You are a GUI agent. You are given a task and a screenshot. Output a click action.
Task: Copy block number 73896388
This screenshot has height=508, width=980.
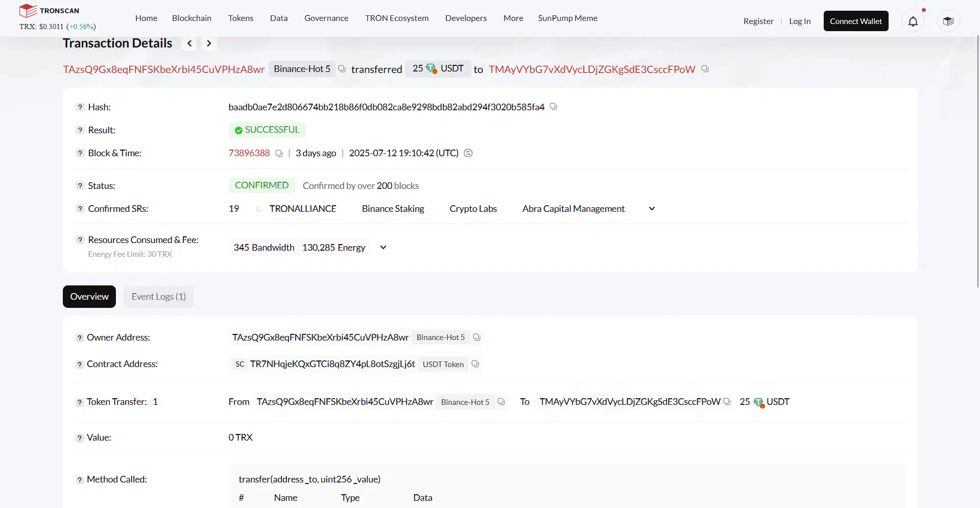[x=279, y=153]
